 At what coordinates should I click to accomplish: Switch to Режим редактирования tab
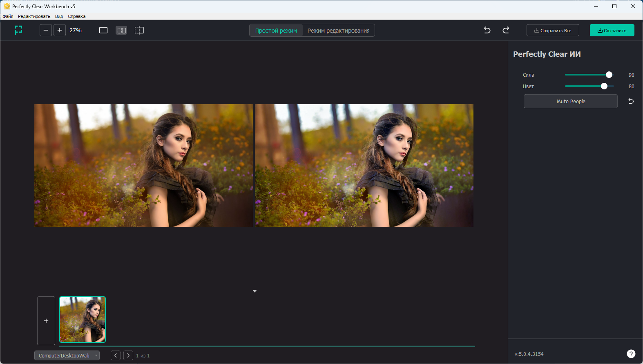click(338, 31)
